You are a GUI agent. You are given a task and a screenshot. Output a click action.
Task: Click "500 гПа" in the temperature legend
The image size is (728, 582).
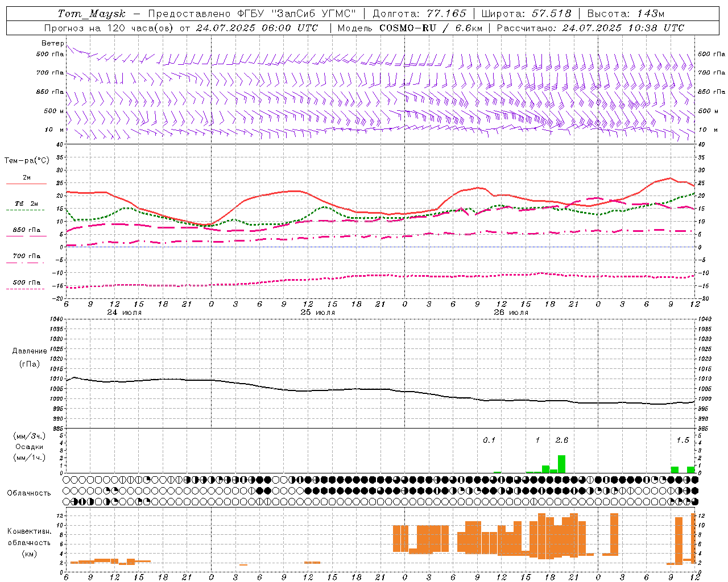[x=27, y=282]
